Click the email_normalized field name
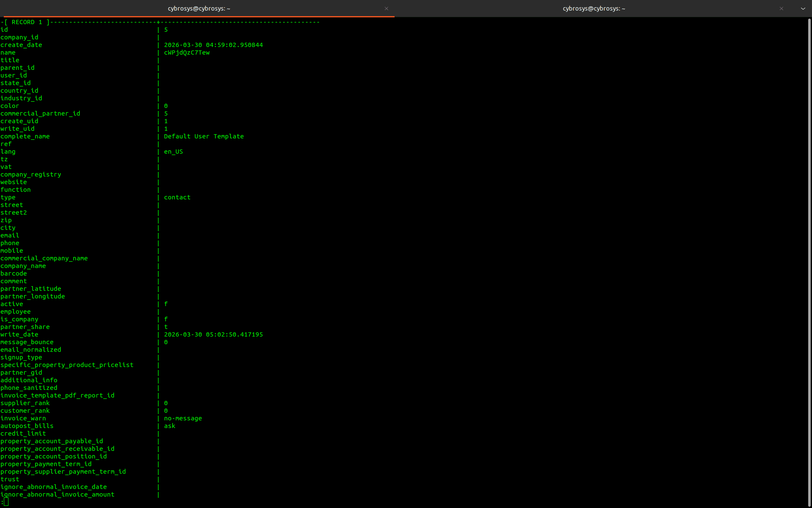This screenshot has width=812, height=508. pos(31,350)
